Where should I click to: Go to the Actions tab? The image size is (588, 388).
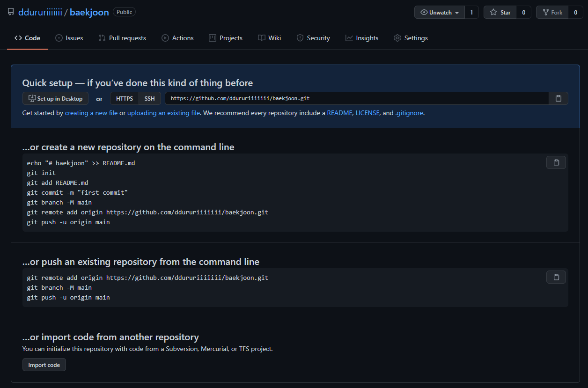click(177, 38)
